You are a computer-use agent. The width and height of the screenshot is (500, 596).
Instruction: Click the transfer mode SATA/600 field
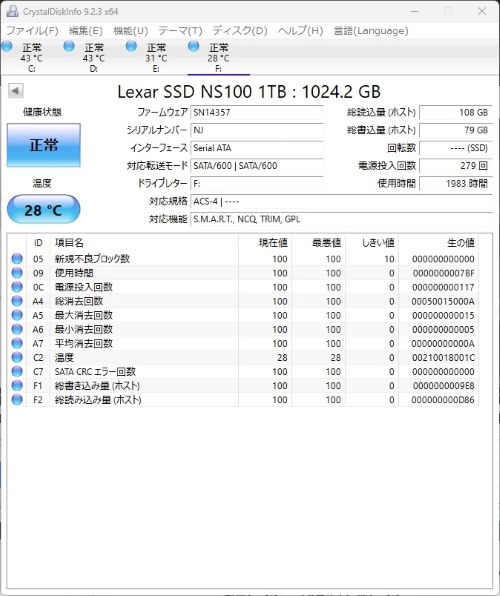[257, 166]
